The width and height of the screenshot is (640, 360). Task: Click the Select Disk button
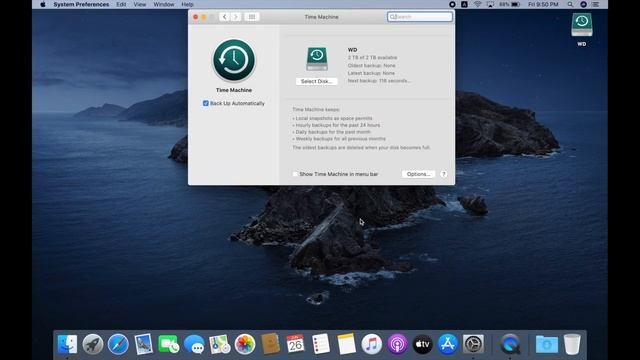[x=317, y=81]
